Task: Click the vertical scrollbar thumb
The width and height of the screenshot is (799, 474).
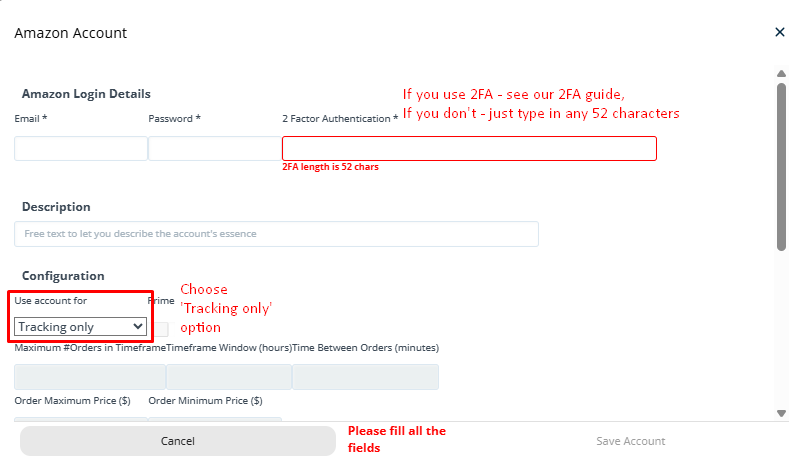Action: (781, 167)
